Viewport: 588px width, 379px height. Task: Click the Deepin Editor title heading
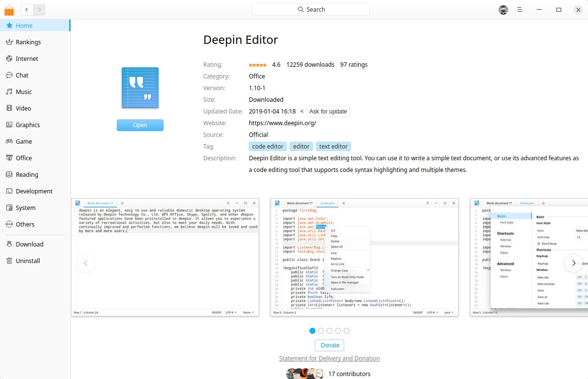240,40
